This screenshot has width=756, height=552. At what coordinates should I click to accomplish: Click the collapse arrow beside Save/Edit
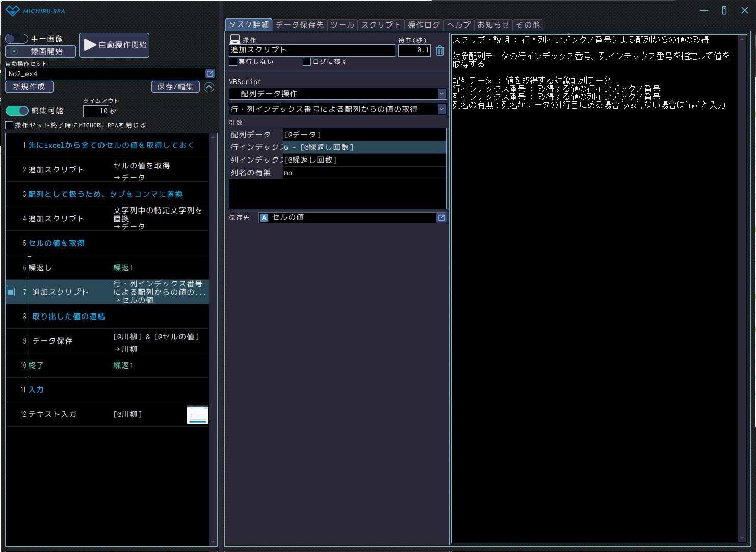click(209, 87)
